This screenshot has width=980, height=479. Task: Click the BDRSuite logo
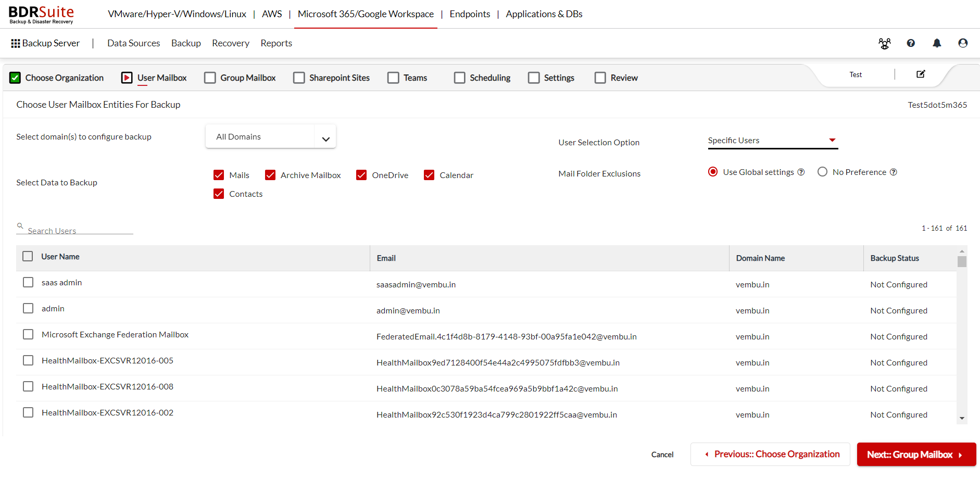pyautogui.click(x=41, y=15)
